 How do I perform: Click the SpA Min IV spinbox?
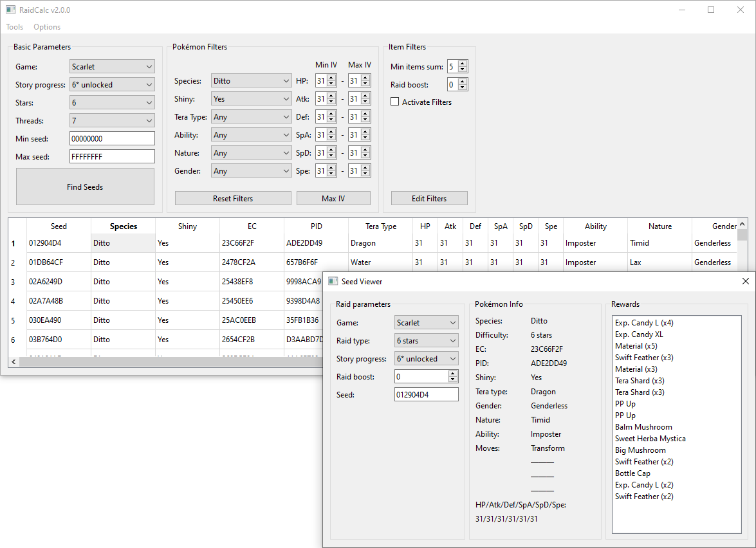[326, 135]
